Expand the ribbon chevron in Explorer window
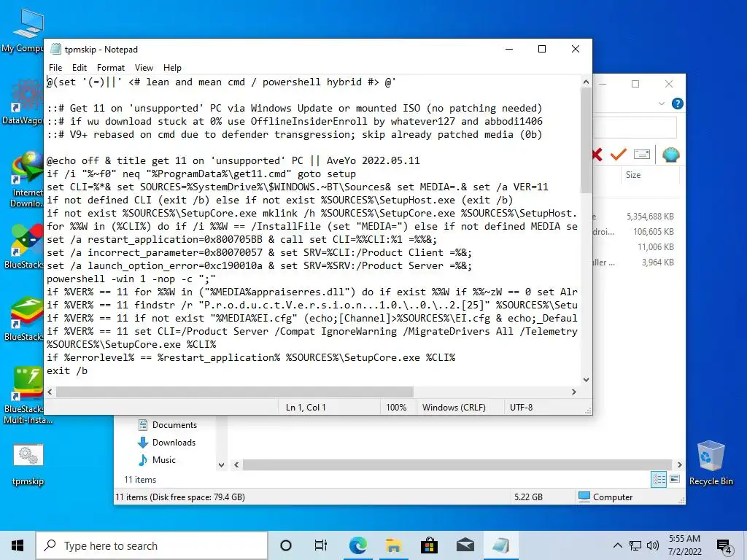This screenshot has width=747, height=560. coord(661,104)
